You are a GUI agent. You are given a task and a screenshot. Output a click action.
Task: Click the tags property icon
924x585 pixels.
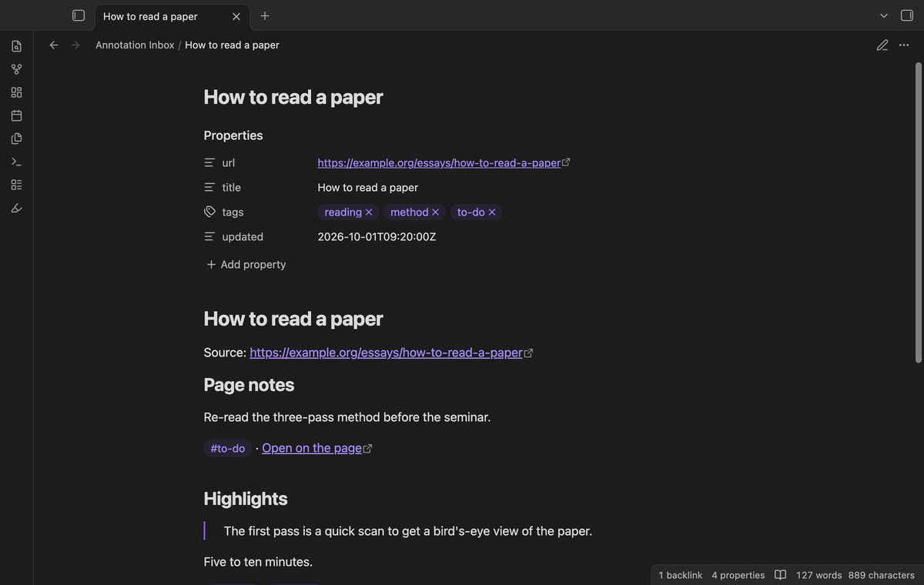pyautogui.click(x=209, y=212)
